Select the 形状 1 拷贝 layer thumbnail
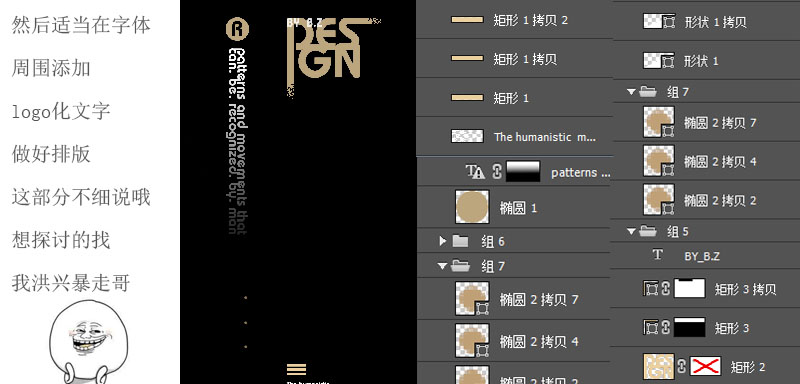Image resolution: width=800 pixels, height=384 pixels. click(659, 21)
